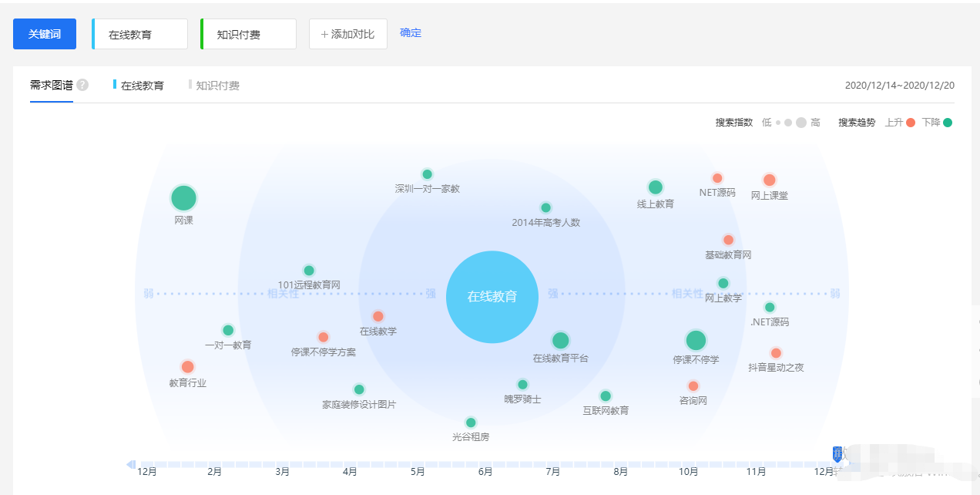Click the blue timeline slider handle
980x495 pixels.
coord(837,454)
